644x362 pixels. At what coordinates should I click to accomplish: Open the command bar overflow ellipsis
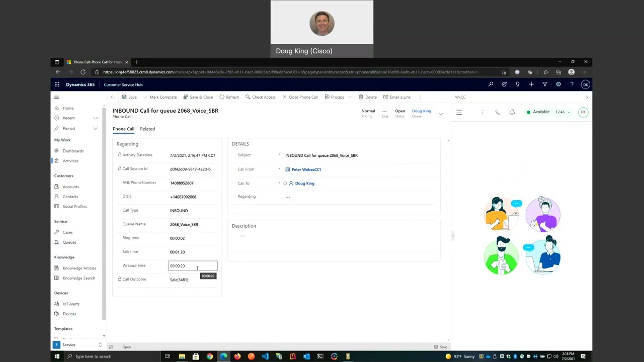pyautogui.click(x=421, y=97)
